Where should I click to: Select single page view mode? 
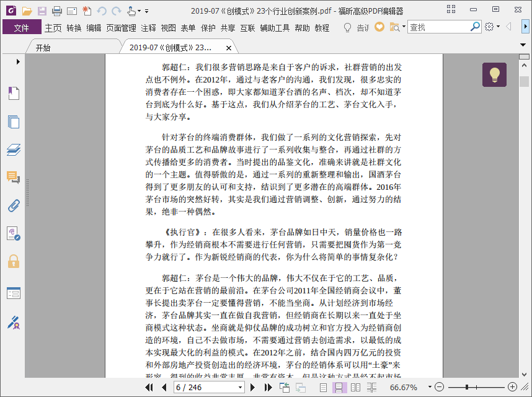click(x=323, y=387)
